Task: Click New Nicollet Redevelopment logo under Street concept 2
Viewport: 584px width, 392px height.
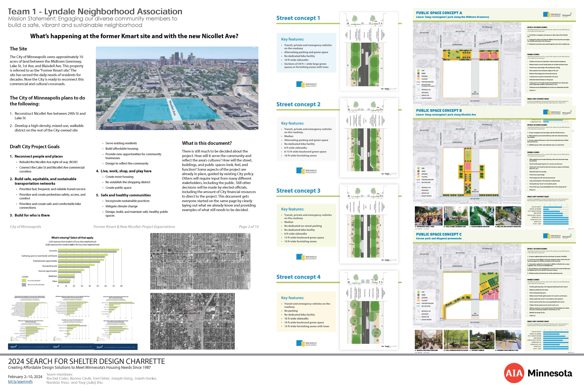Action: point(306,171)
